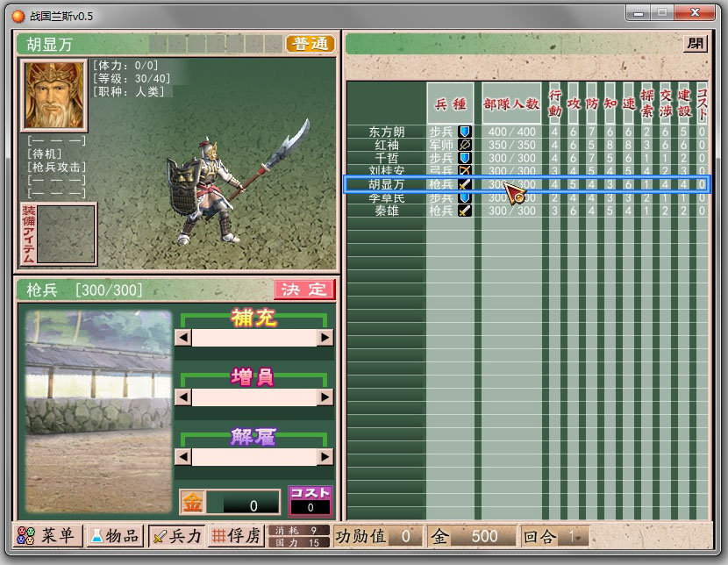Sort by 兵種 column header
Image resolution: width=728 pixels, height=565 pixels.
[450, 103]
